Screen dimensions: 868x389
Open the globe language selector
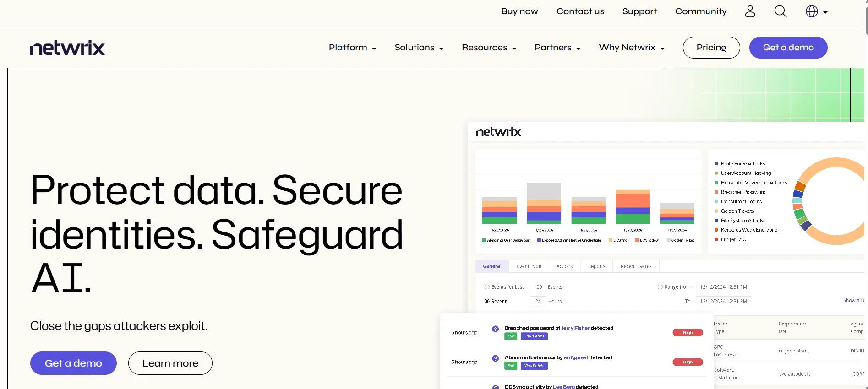pyautogui.click(x=816, y=11)
